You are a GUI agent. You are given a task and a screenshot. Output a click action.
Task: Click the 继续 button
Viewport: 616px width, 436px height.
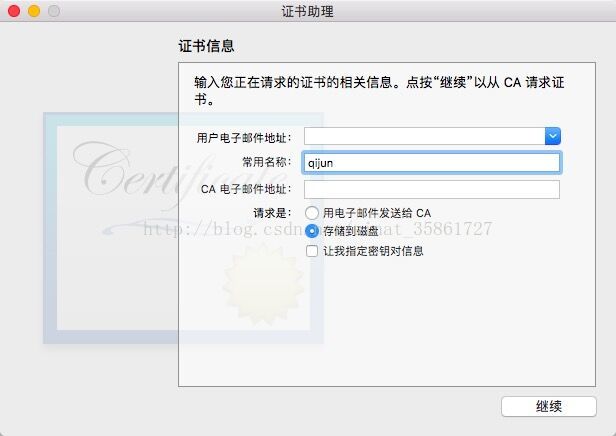point(549,406)
